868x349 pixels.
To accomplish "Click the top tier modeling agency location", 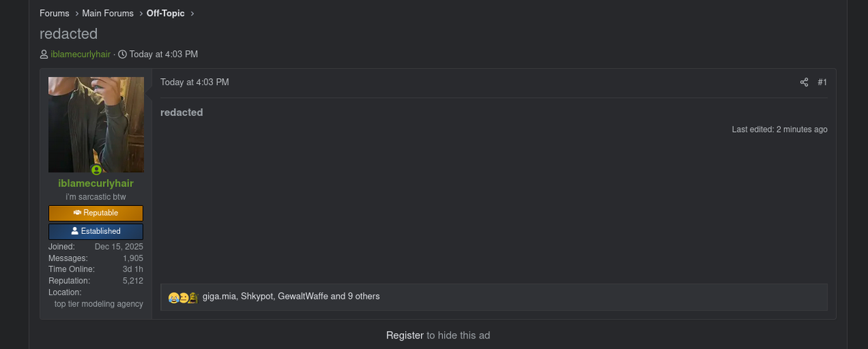I will pos(98,304).
